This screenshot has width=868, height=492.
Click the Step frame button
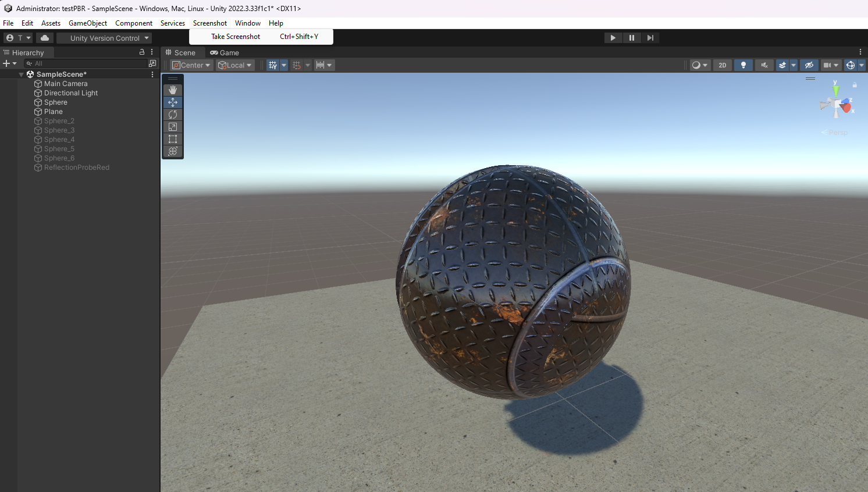point(650,38)
